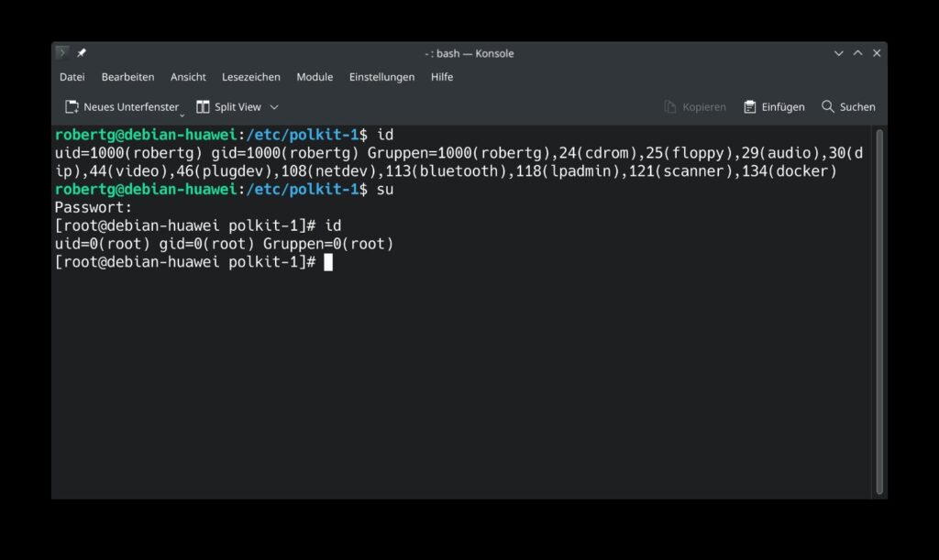This screenshot has height=560, width=939.
Task: Open the Bearbeiten menu
Action: click(127, 77)
